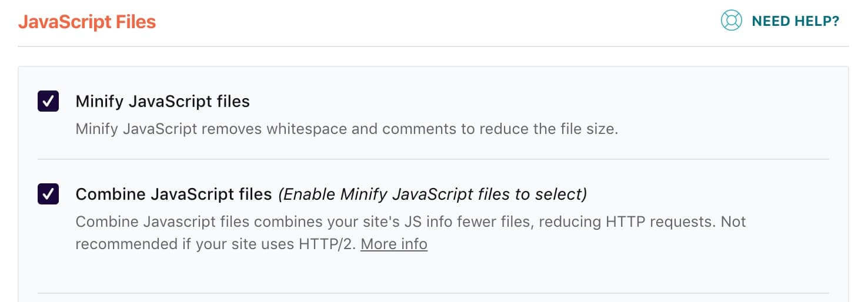Click the divider between Minify and Combine options
This screenshot has height=302, width=868.
[x=433, y=159]
